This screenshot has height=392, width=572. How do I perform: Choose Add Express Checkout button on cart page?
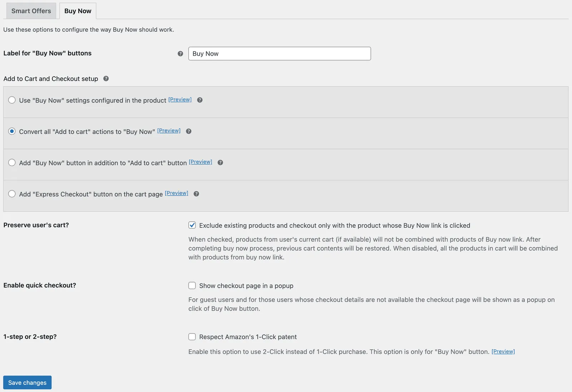click(12, 194)
